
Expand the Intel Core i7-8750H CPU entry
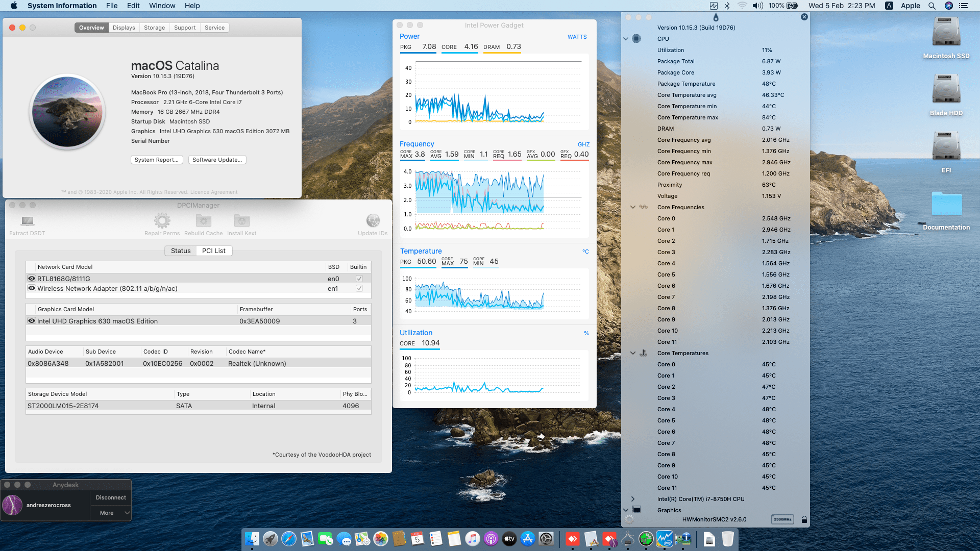[x=633, y=499]
